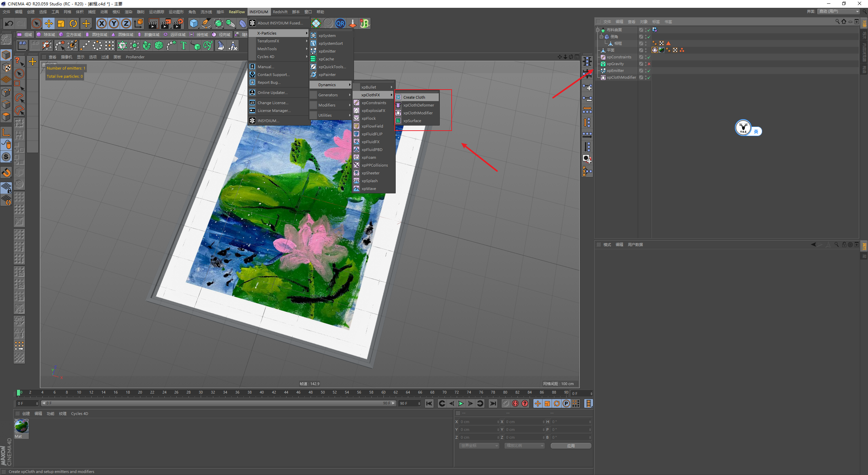This screenshot has height=475, width=868.
Task: Open the Redshift menu
Action: click(x=280, y=12)
